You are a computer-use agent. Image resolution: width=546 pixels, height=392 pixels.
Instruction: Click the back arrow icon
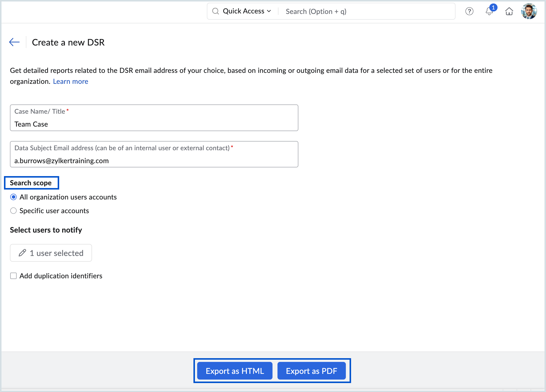[14, 42]
